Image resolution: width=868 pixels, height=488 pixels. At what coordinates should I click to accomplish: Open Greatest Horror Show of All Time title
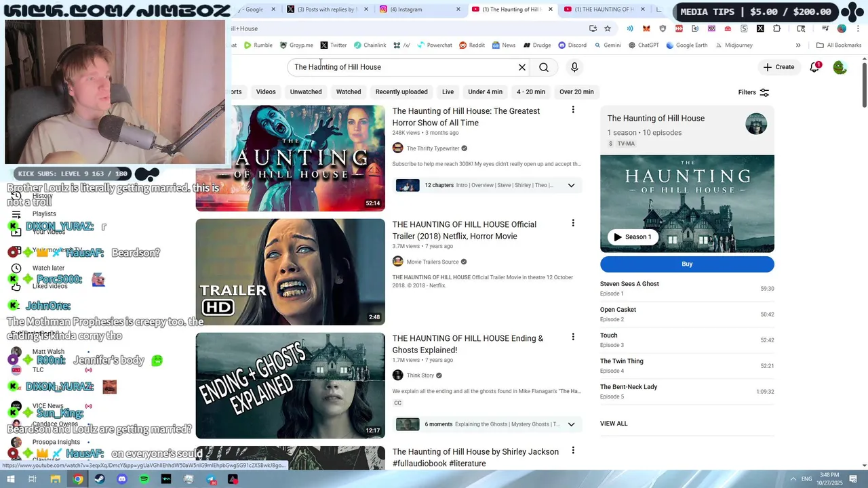(x=466, y=117)
